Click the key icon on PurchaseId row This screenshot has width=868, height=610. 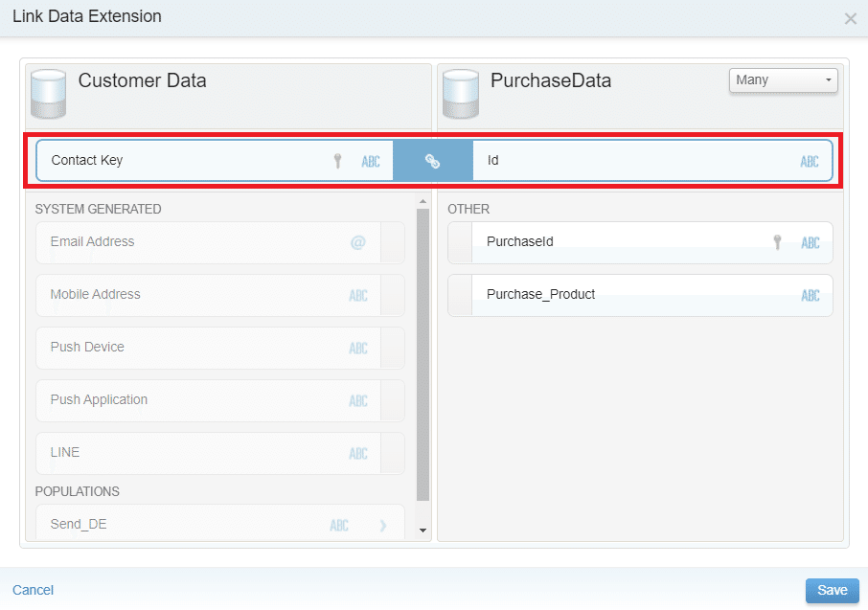tap(778, 242)
